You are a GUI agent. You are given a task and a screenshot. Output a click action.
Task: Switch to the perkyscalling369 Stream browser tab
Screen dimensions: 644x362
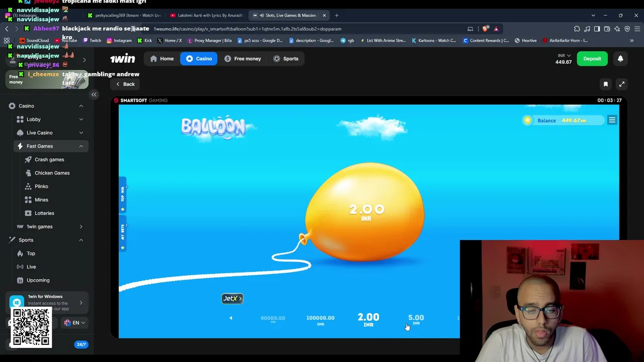[x=123, y=16]
